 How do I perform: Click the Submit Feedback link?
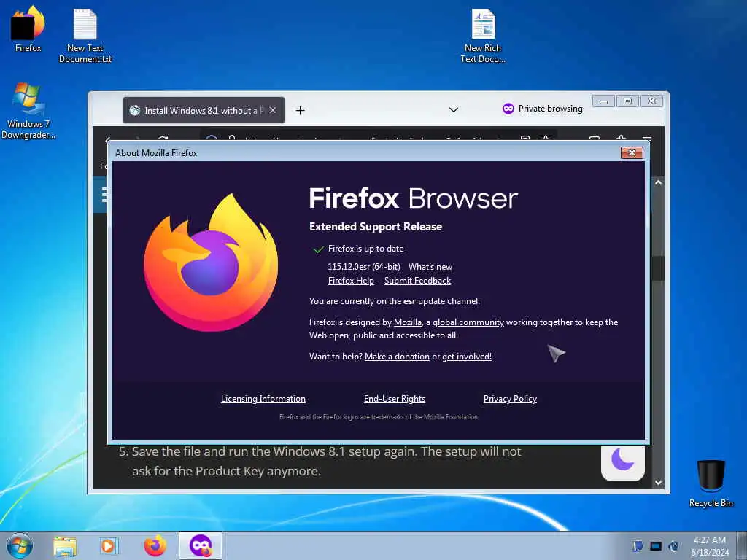[417, 281]
